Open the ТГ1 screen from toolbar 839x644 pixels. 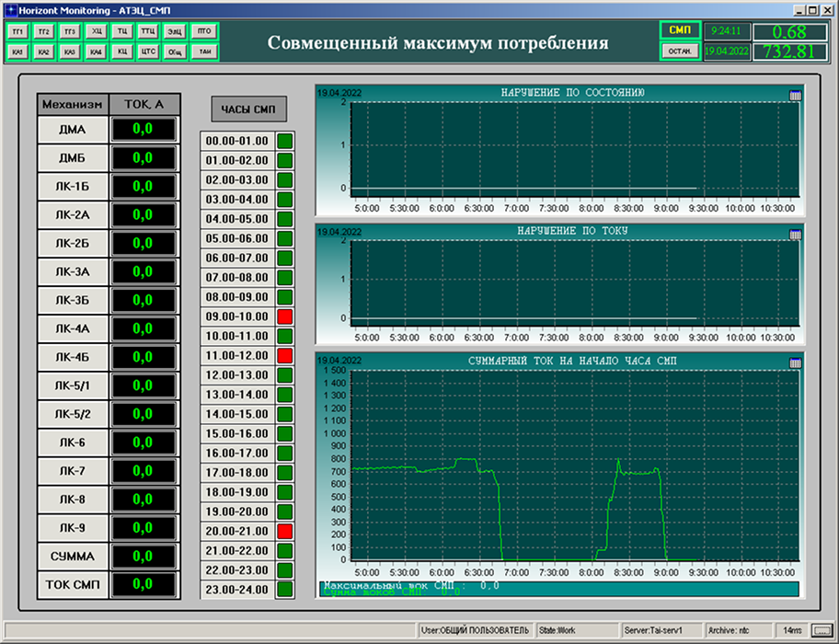click(18, 31)
